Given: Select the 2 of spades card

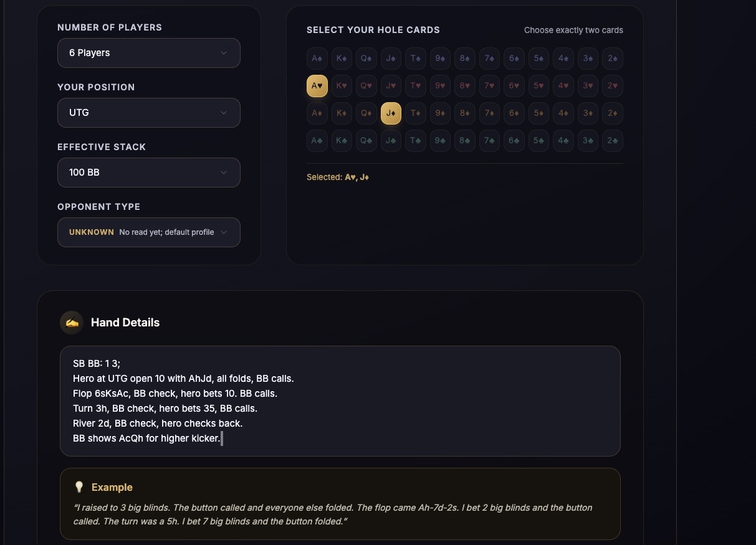Looking at the screenshot, I should [x=613, y=59].
